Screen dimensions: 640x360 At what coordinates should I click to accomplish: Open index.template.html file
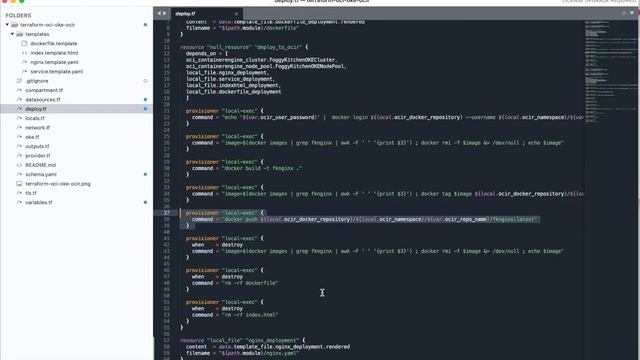(x=54, y=53)
